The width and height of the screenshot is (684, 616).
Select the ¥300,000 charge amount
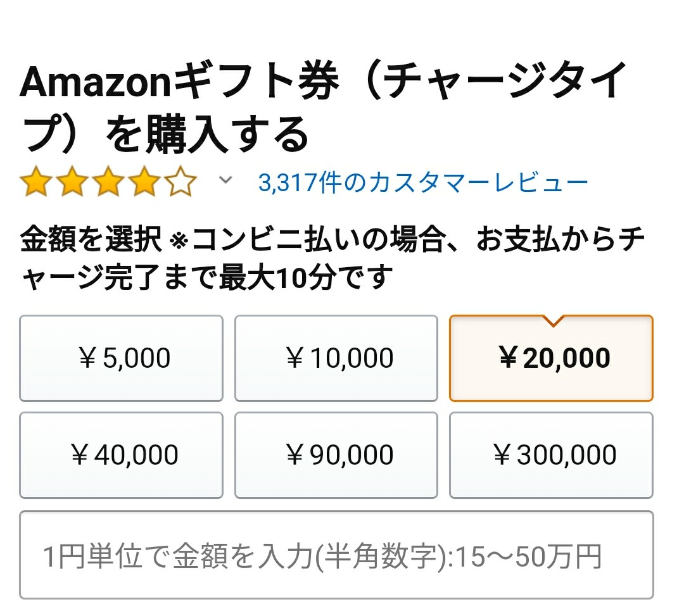point(550,455)
